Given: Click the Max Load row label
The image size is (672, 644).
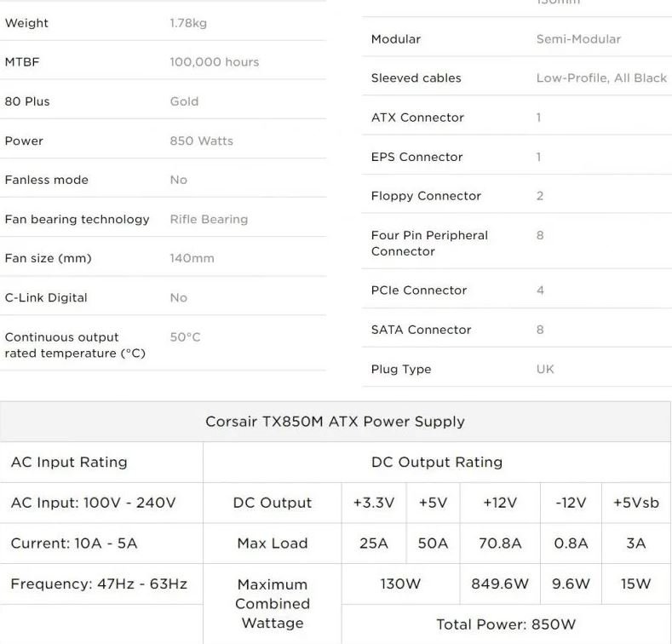Looking at the screenshot, I should tap(273, 543).
